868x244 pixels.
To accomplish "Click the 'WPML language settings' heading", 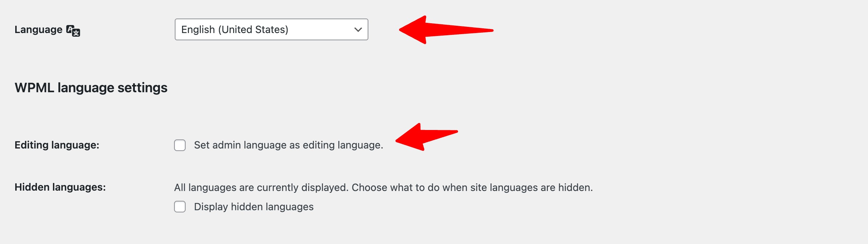I will 91,88.
